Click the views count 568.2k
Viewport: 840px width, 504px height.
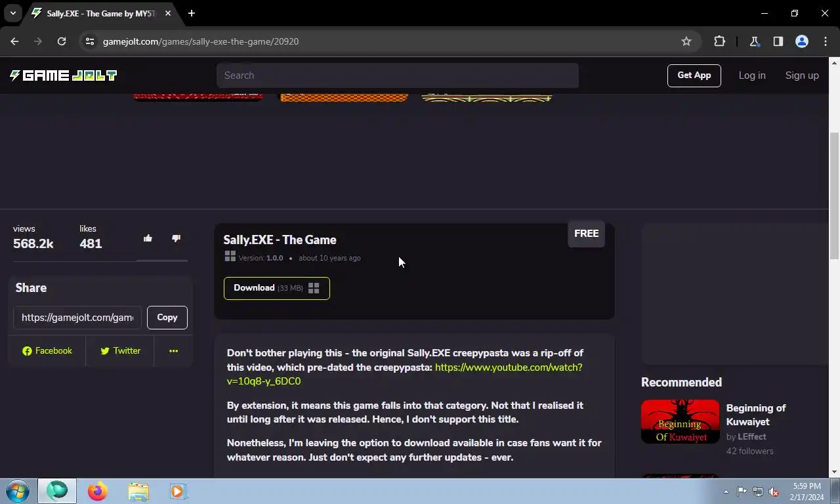(33, 244)
